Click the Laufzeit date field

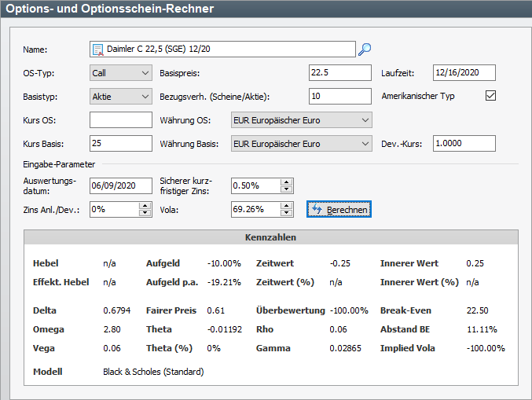coord(464,73)
